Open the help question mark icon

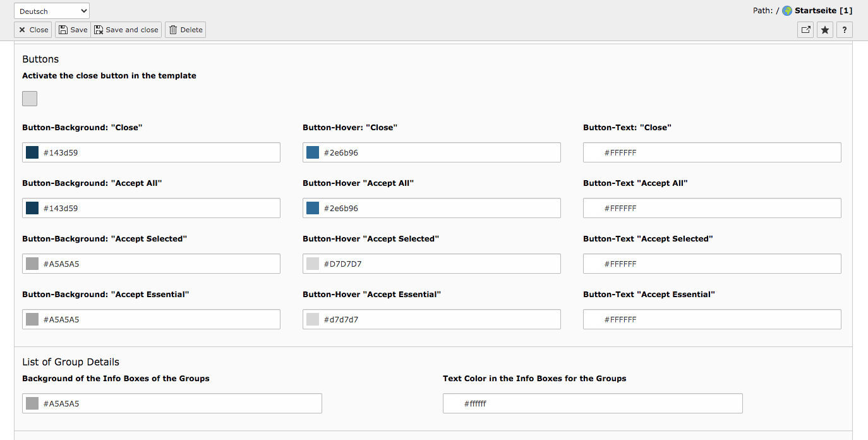tap(845, 30)
